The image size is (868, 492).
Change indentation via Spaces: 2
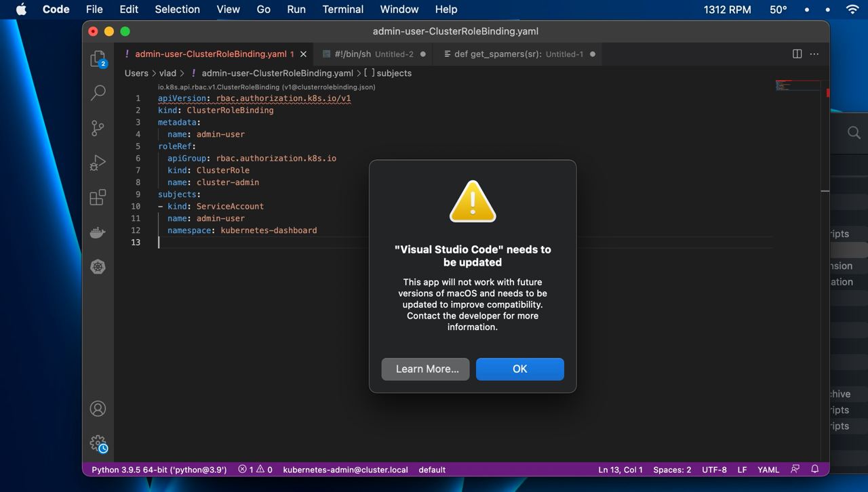672,470
